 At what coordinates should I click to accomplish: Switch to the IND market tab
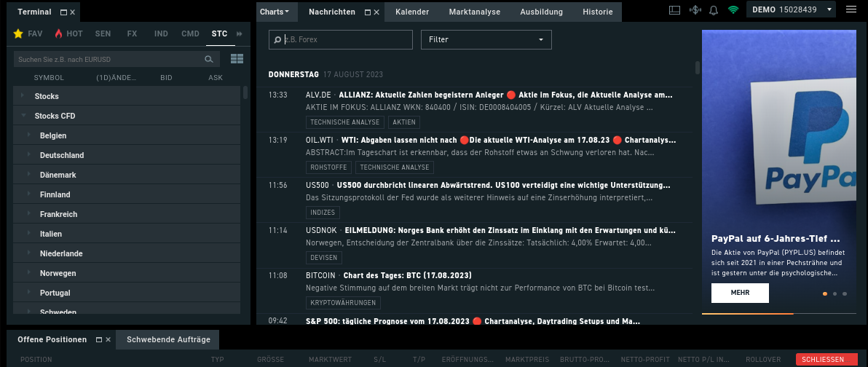(161, 33)
